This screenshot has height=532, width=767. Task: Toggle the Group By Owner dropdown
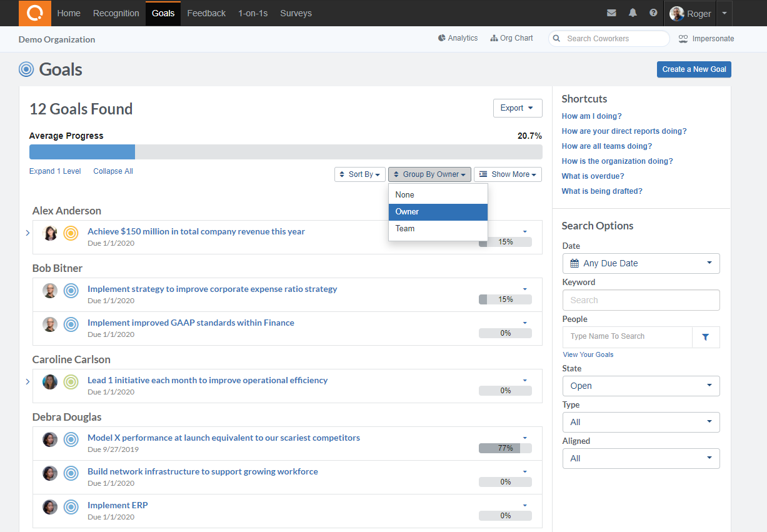[429, 174]
